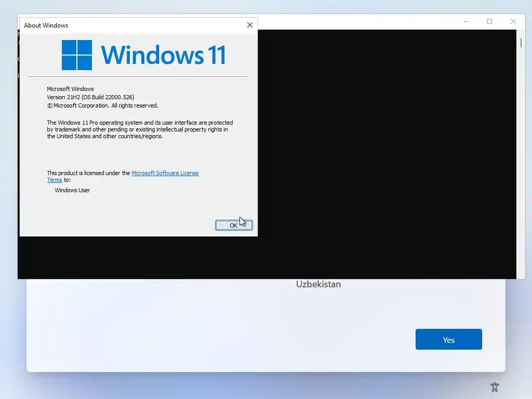
Task: Click the About Windows title bar text
Action: click(46, 25)
